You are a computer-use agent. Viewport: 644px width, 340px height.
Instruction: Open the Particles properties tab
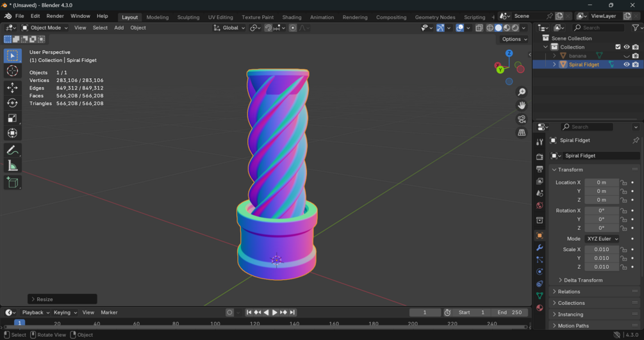pos(540,259)
